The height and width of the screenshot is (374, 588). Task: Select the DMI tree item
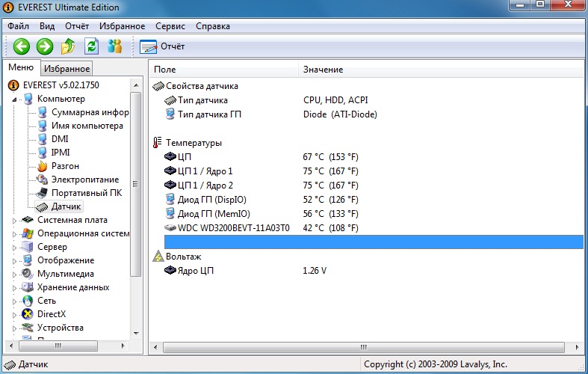[x=60, y=139]
